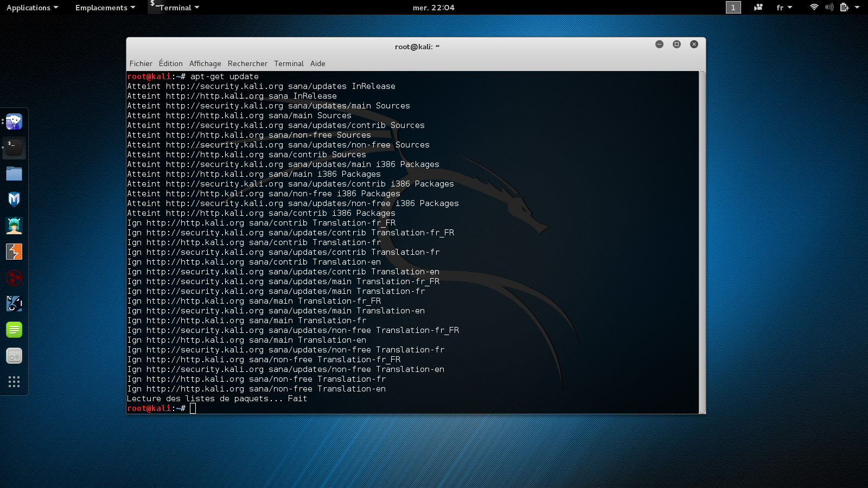Open the Affichage menu
Image resolution: width=868 pixels, height=488 pixels.
point(205,63)
